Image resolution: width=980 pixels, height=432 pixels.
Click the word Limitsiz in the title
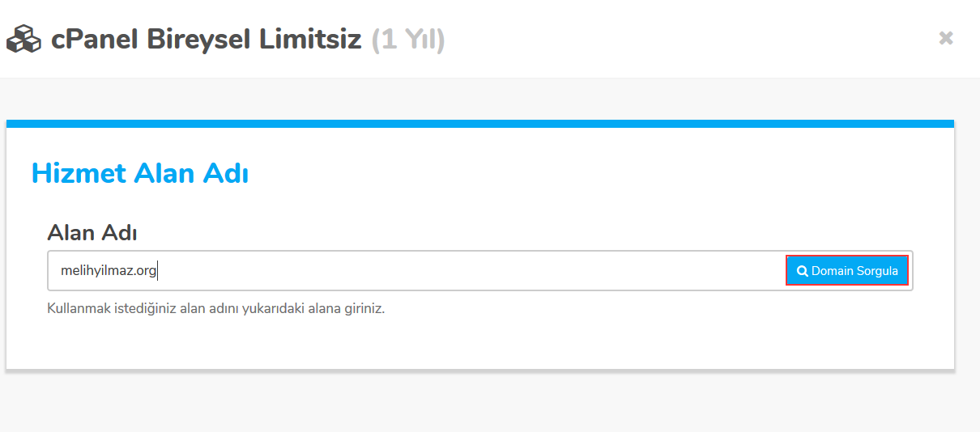point(310,39)
